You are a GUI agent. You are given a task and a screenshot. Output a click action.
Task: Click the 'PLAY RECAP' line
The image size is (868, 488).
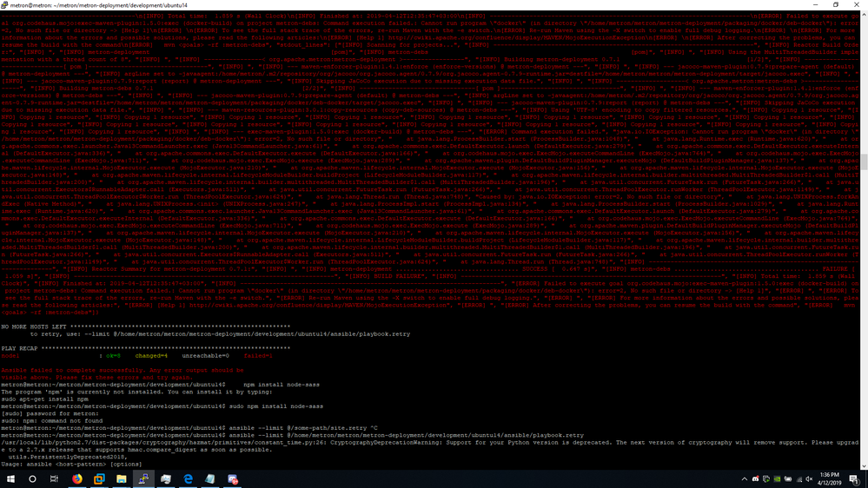click(x=146, y=348)
